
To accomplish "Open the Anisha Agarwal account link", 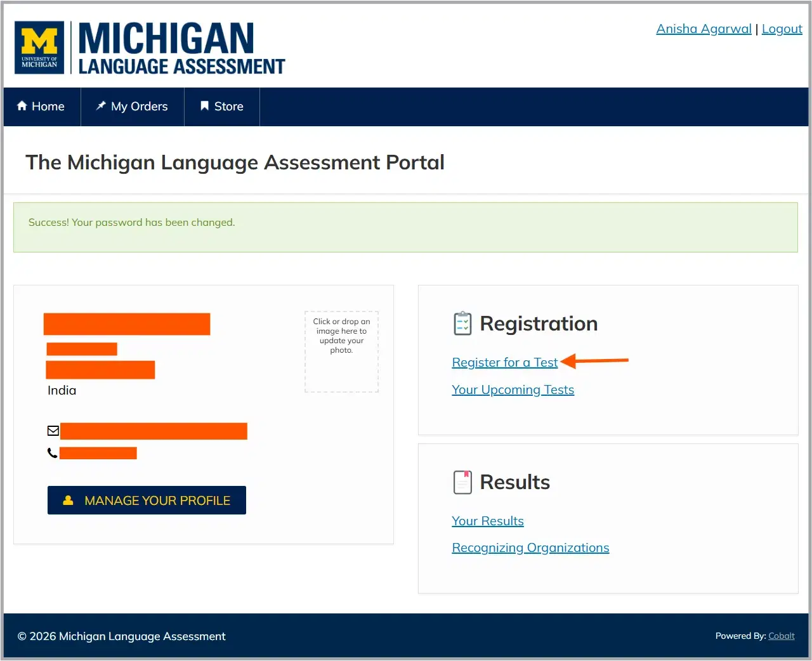I will (704, 29).
